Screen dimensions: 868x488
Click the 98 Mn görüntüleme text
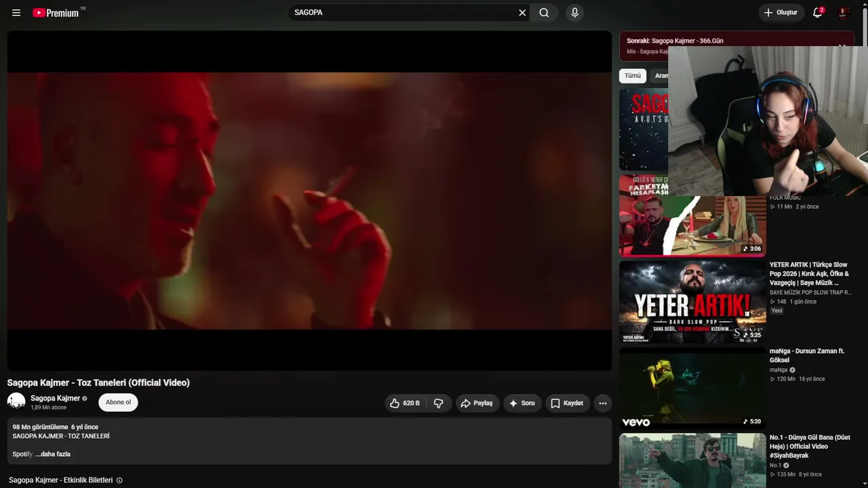(40, 427)
